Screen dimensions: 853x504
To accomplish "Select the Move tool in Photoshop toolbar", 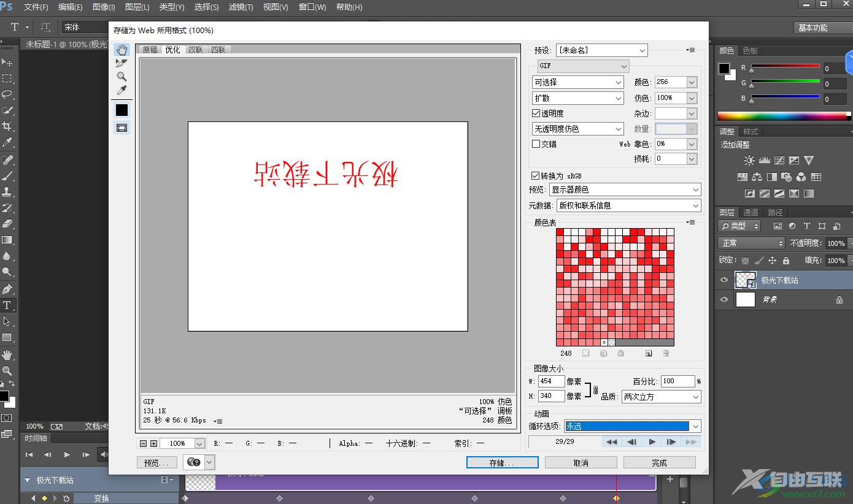I will coord(7,62).
